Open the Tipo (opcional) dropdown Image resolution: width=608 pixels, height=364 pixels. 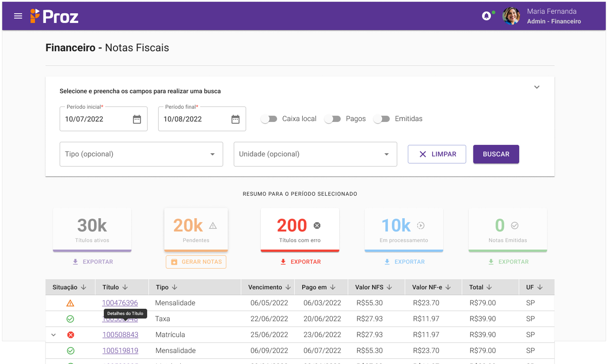tap(141, 154)
